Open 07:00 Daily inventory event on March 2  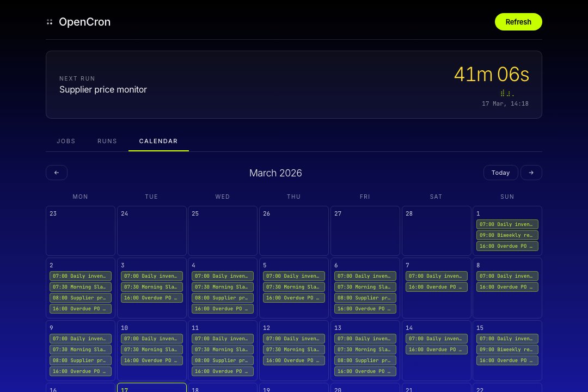81,276
